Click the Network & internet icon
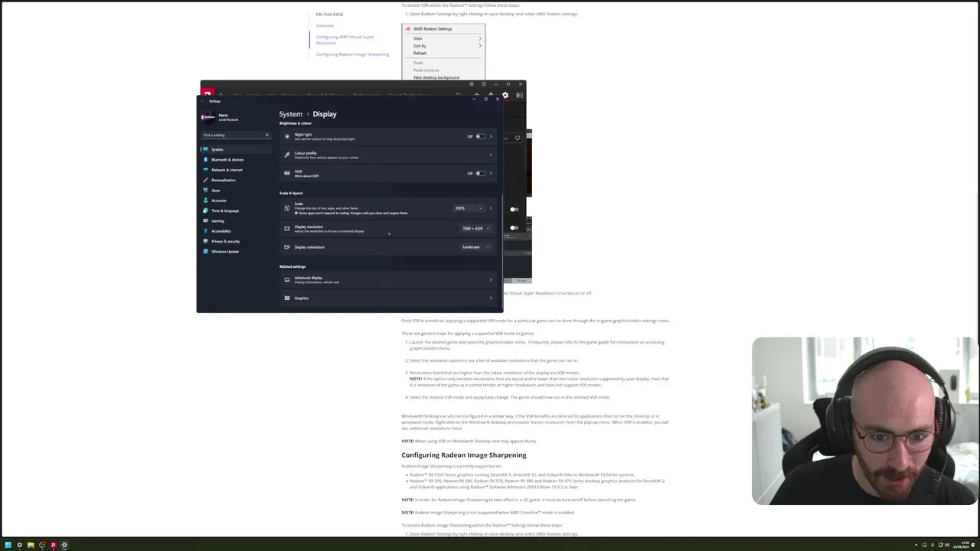 pos(206,170)
